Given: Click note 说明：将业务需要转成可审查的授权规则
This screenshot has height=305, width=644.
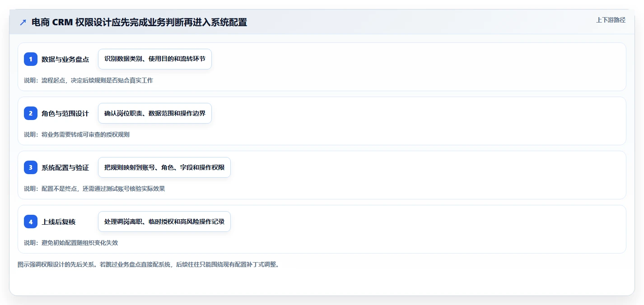Looking at the screenshot, I should point(77,134).
